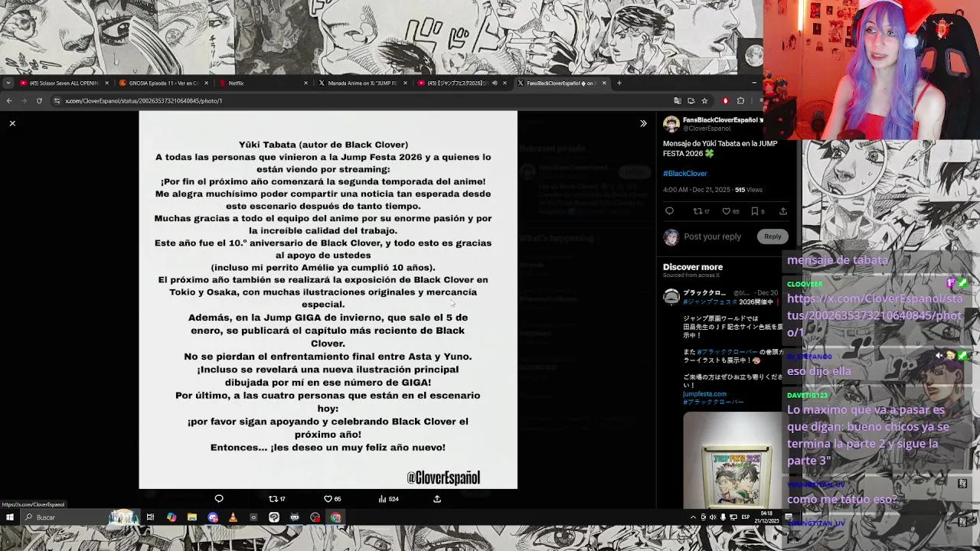This screenshot has width=980, height=551.
Task: Go forward with the browser forward arrow
Action: [x=24, y=101]
